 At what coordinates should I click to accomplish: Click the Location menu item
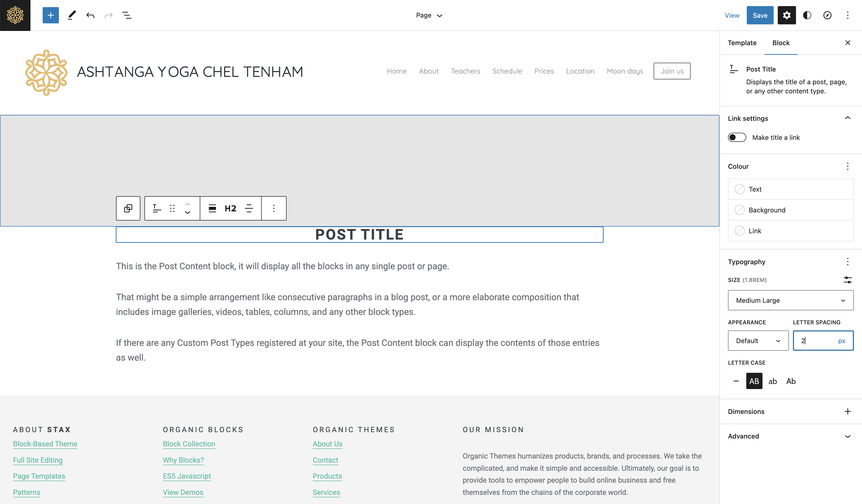580,71
